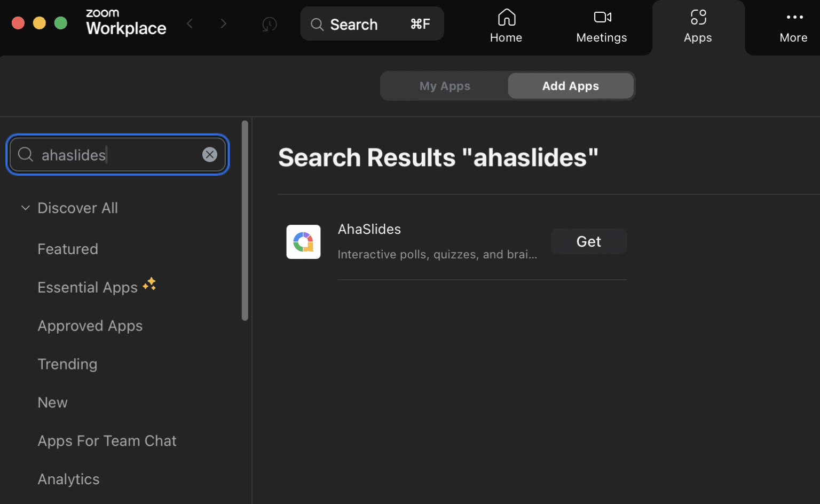Screen dimensions: 820x504
Task: Click Get to install AhaSlides
Action: [x=588, y=241]
